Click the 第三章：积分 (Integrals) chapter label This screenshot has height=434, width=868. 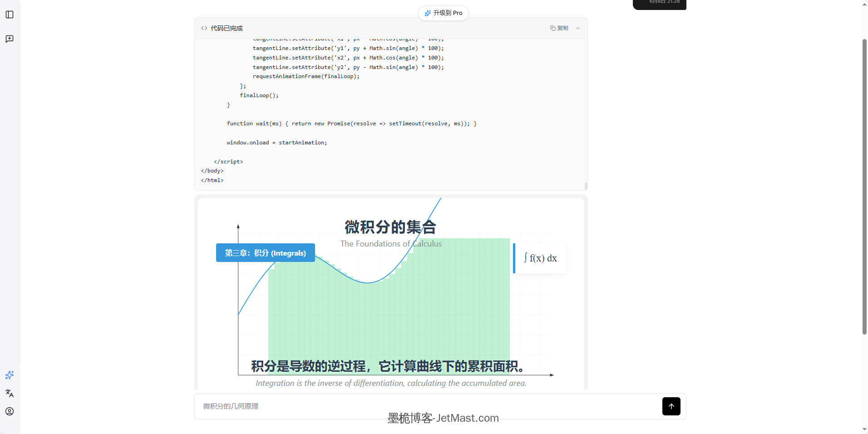pos(266,253)
